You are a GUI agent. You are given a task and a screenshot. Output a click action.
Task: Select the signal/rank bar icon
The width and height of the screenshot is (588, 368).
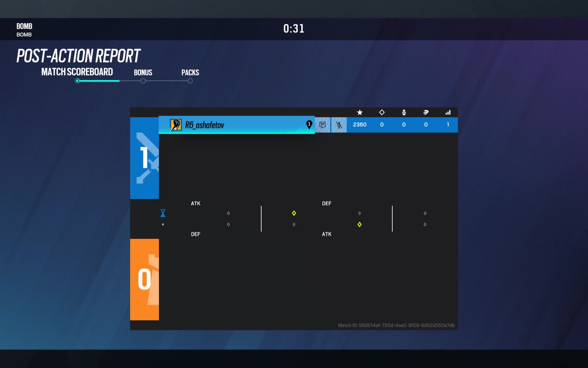click(x=447, y=112)
